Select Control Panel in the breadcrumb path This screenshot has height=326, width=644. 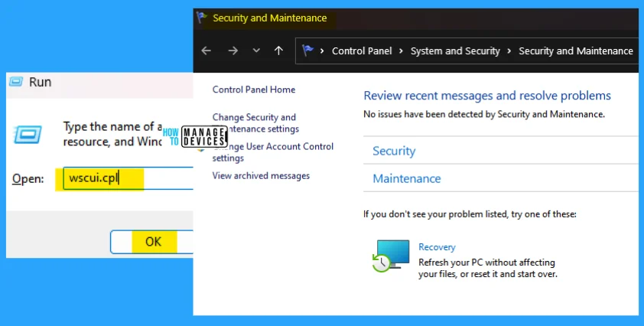[x=362, y=51]
